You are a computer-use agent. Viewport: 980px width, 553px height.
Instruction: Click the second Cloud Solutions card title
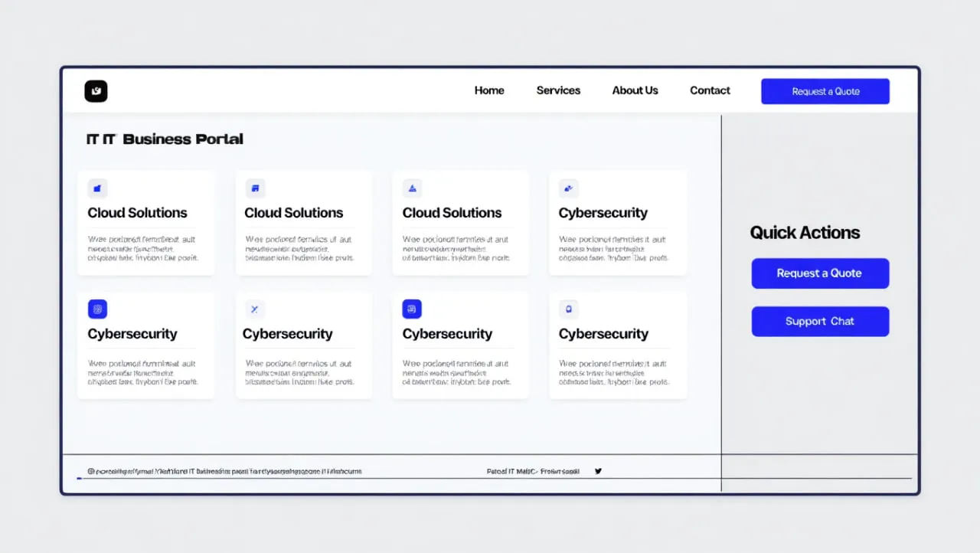294,213
